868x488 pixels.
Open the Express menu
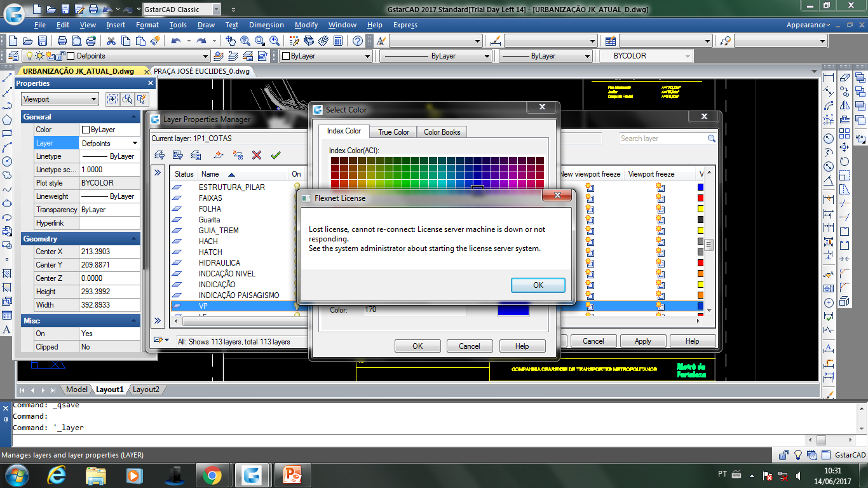point(405,25)
